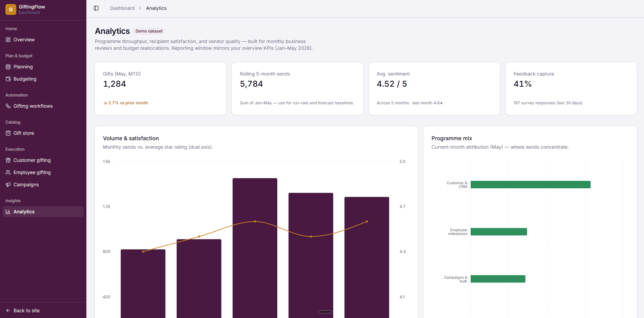Click the Planning calendar icon
Viewport: 644px width, 318px height.
pyautogui.click(x=8, y=67)
